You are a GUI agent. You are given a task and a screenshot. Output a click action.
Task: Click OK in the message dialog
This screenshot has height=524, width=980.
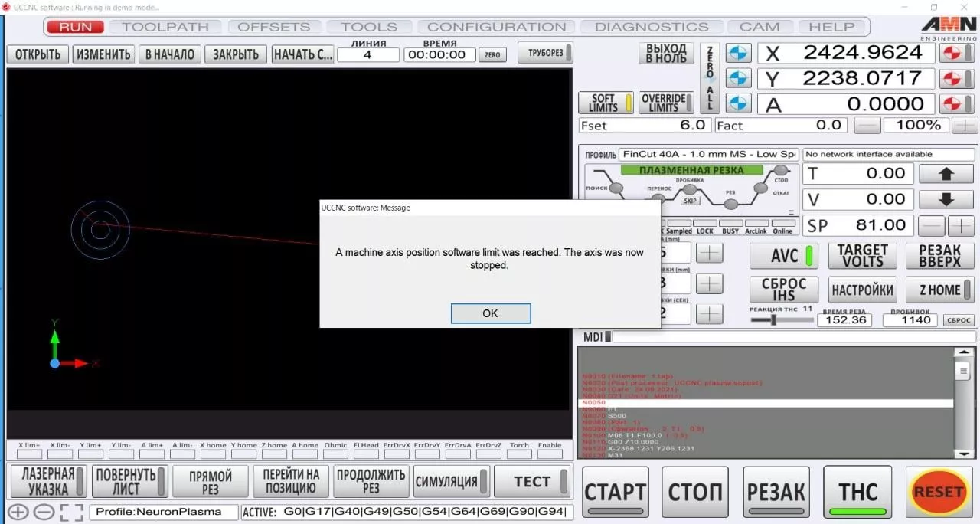[x=490, y=313]
